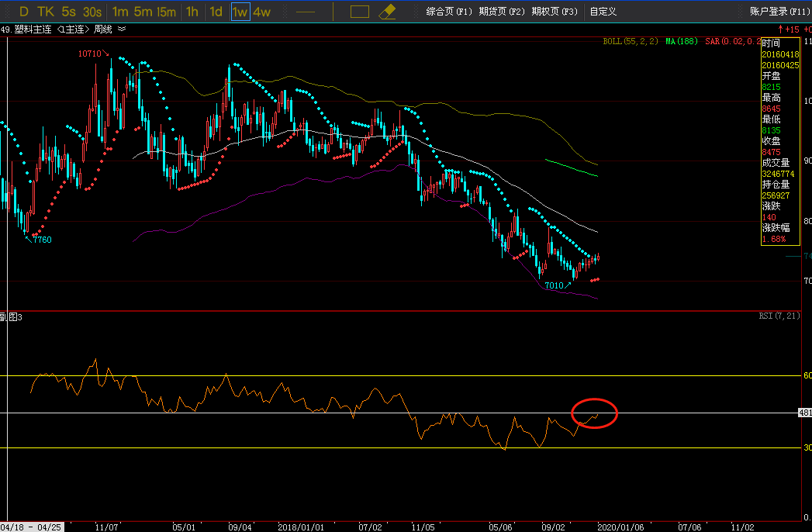This screenshot has height=532, width=812.
Task: Click the 1.68% change percentage
Action: [774, 239]
